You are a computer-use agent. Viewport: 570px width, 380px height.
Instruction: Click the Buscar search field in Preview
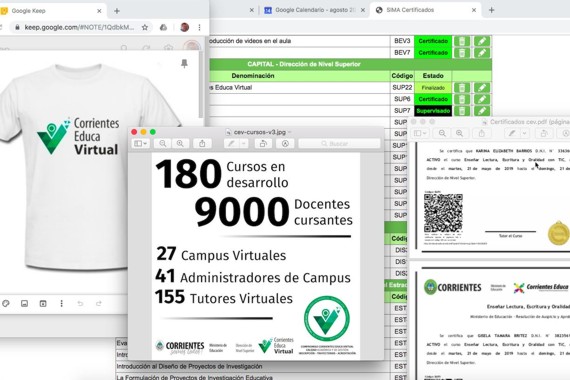click(339, 144)
